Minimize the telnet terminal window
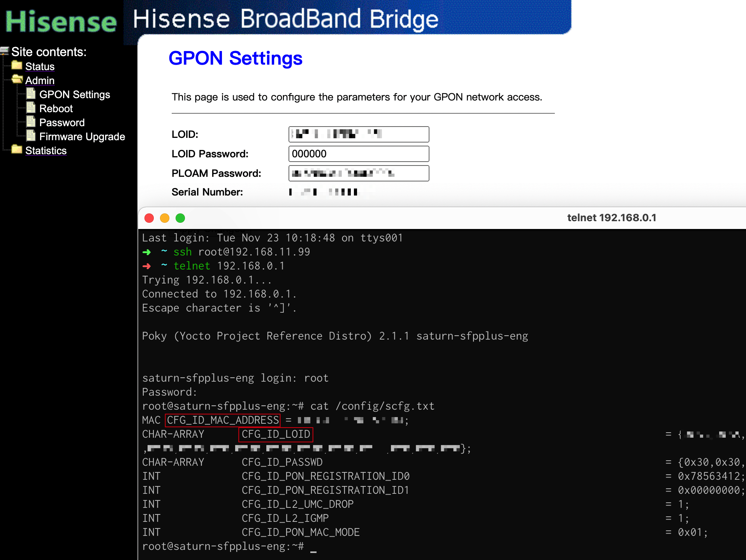Viewport: 746px width, 560px height. (x=165, y=218)
